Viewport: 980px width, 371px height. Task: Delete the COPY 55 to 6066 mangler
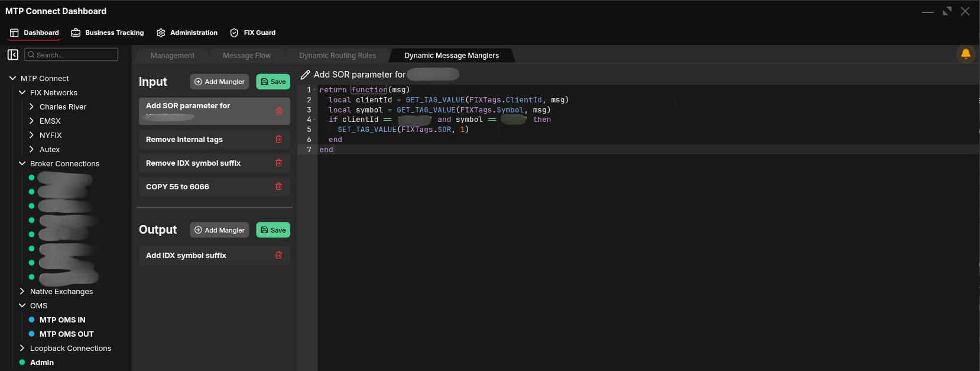click(278, 187)
